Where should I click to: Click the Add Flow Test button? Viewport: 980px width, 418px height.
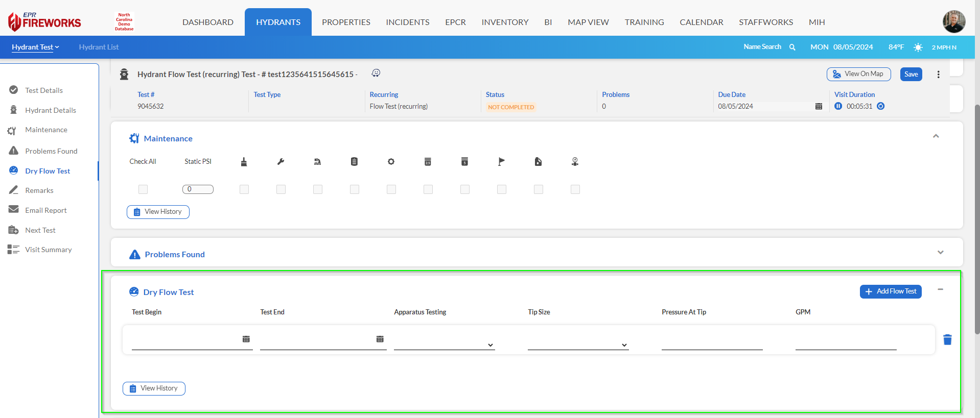point(890,291)
